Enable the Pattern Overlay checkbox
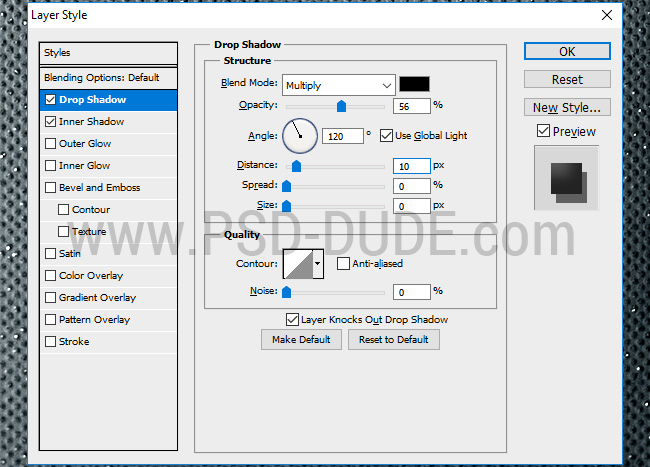650x467 pixels. pyautogui.click(x=51, y=319)
